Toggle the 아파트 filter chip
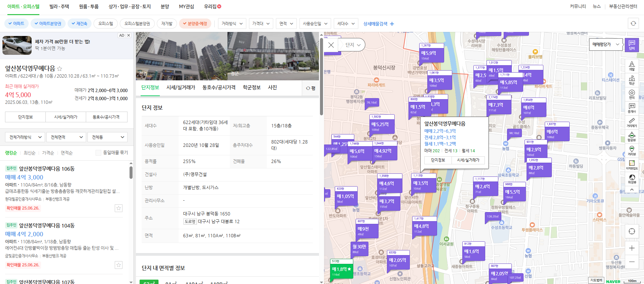 point(16,24)
